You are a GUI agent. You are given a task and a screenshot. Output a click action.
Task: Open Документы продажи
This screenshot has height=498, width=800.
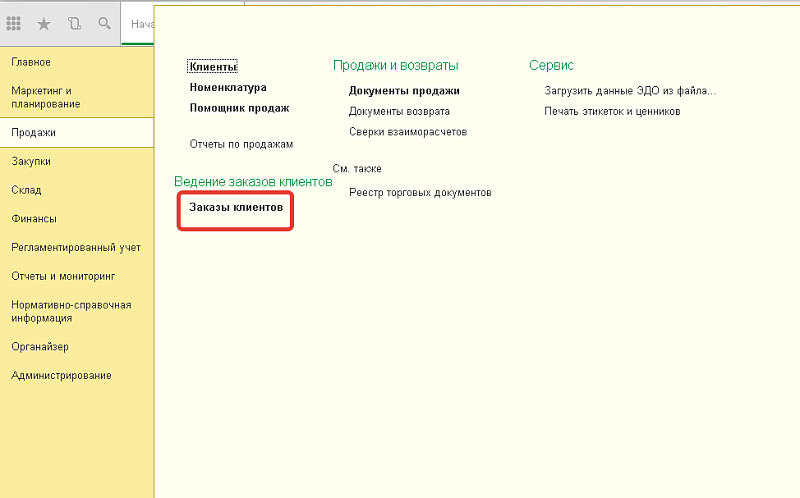[404, 91]
